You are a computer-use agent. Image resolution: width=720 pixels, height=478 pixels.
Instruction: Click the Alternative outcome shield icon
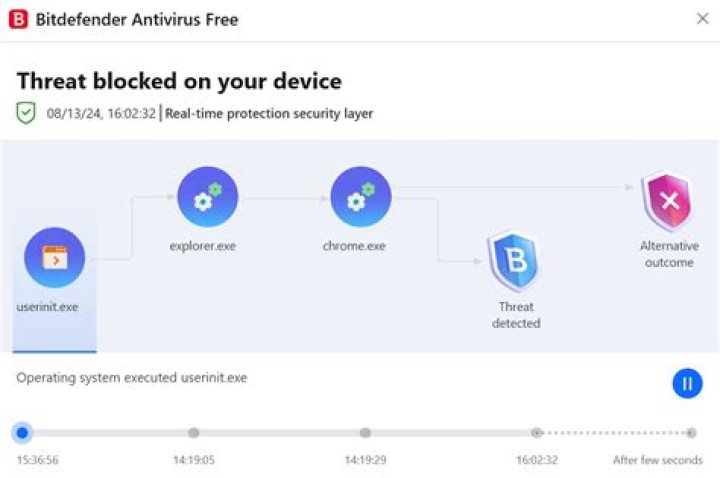tap(668, 200)
